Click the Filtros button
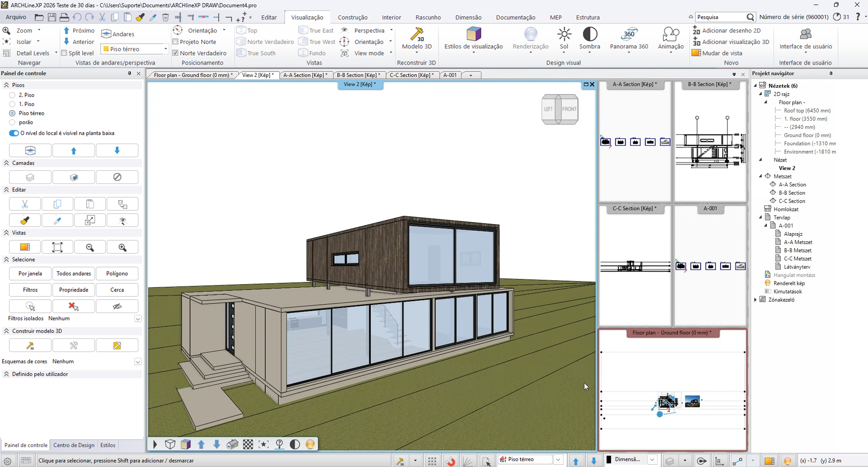Image resolution: width=868 pixels, height=467 pixels. [30, 290]
